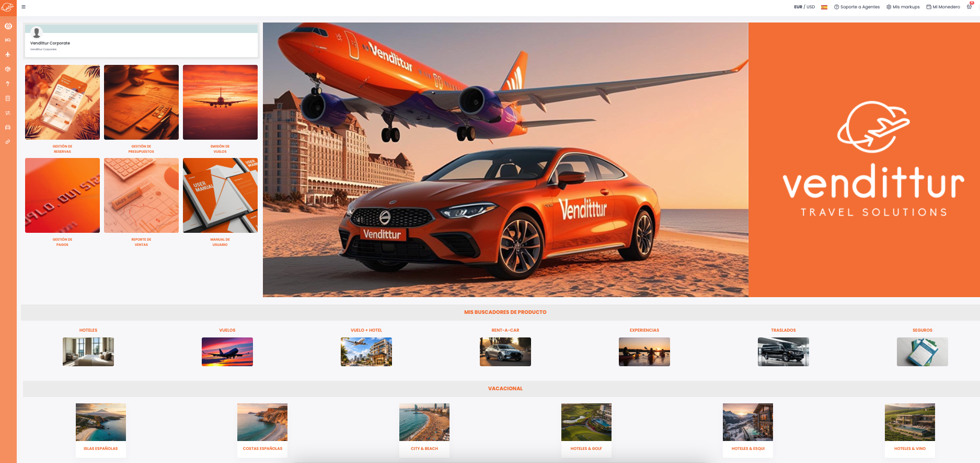
Task: Select the Vuelo + Hotel search thumbnail
Action: [366, 352]
